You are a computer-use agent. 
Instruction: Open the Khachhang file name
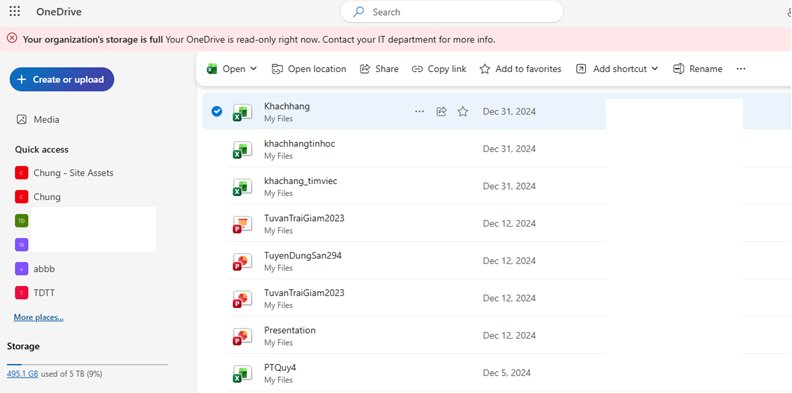click(x=287, y=107)
